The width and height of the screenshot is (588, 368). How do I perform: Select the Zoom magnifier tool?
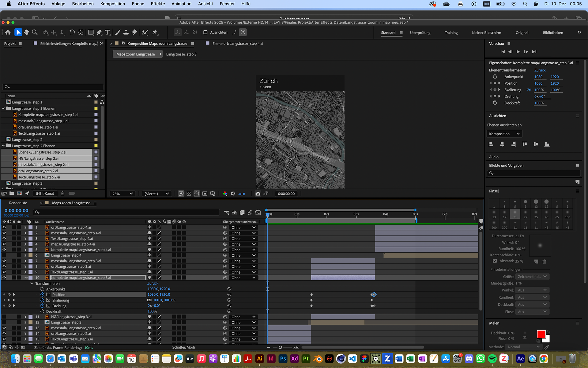tap(35, 32)
